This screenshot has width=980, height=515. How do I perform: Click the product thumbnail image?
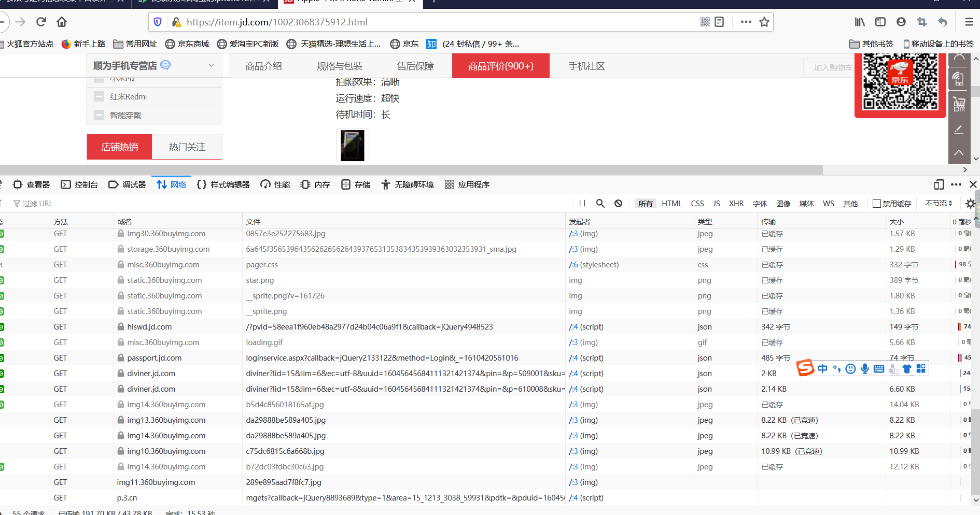pyautogui.click(x=353, y=146)
